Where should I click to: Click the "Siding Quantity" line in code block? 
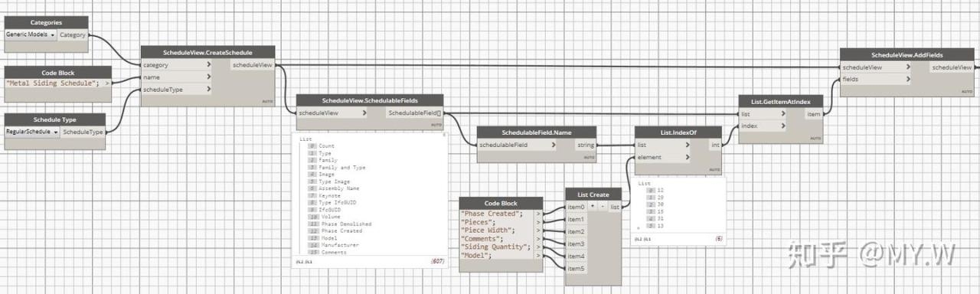tap(497, 247)
